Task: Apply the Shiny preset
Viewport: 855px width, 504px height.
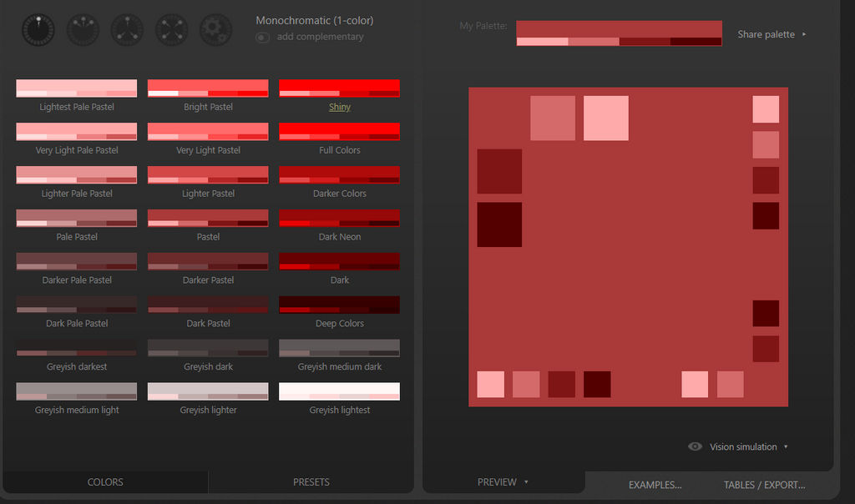Action: (x=339, y=88)
